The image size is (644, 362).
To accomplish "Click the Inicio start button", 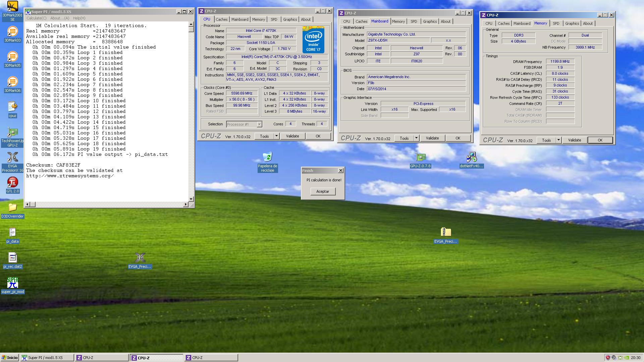I will (x=10, y=358).
